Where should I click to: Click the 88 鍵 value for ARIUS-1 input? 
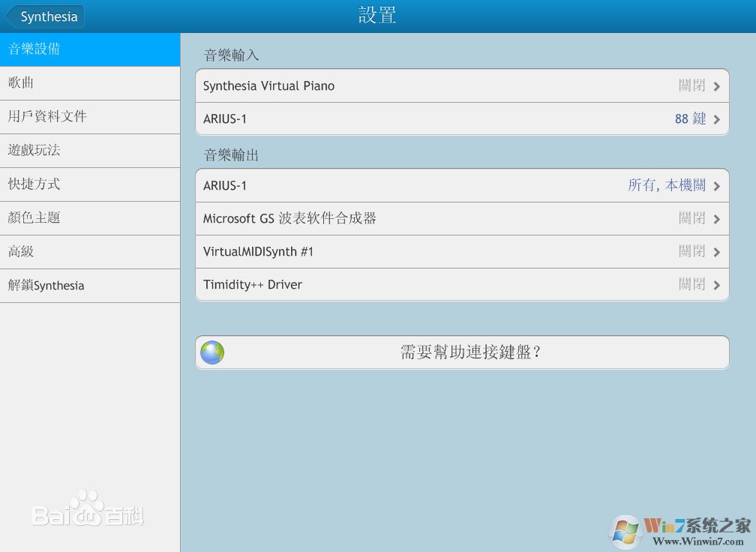[691, 118]
